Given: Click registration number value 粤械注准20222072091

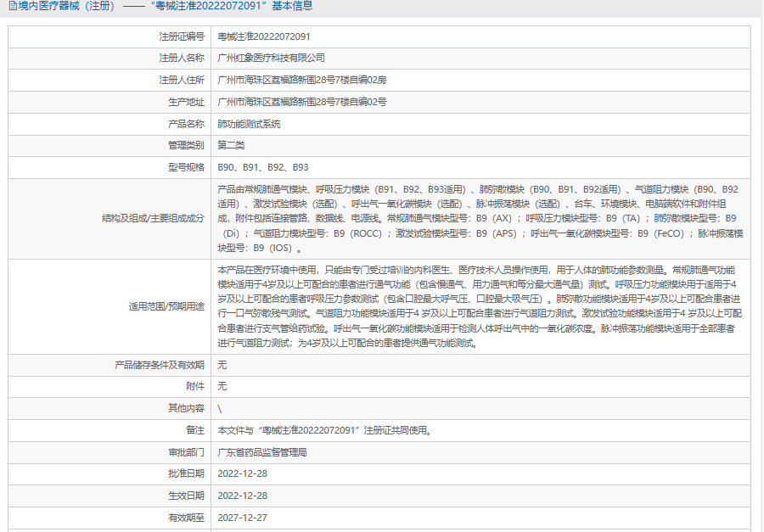Looking at the screenshot, I should point(264,36).
